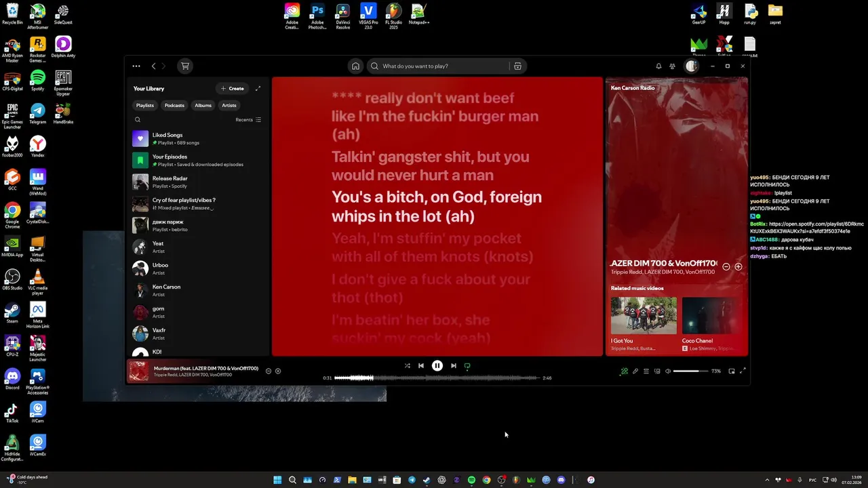Image resolution: width=868 pixels, height=488 pixels.
Task: Click the minus icon in Now Playing panel
Action: (726, 267)
